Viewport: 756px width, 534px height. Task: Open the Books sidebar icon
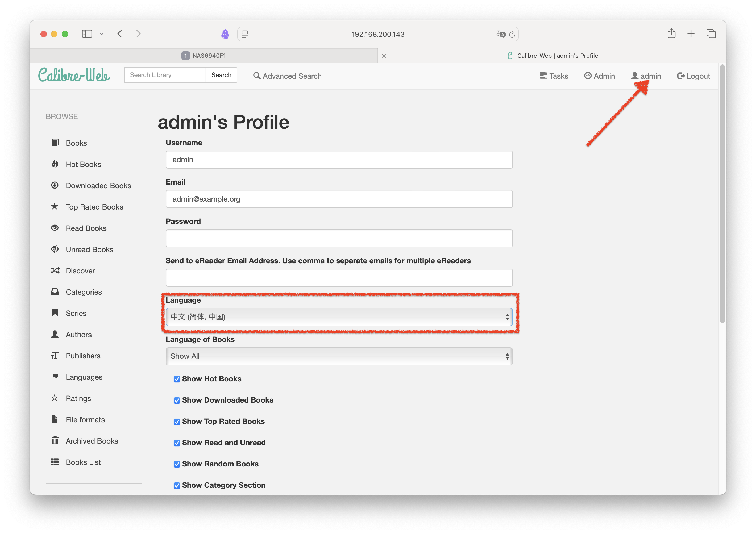[x=55, y=143]
